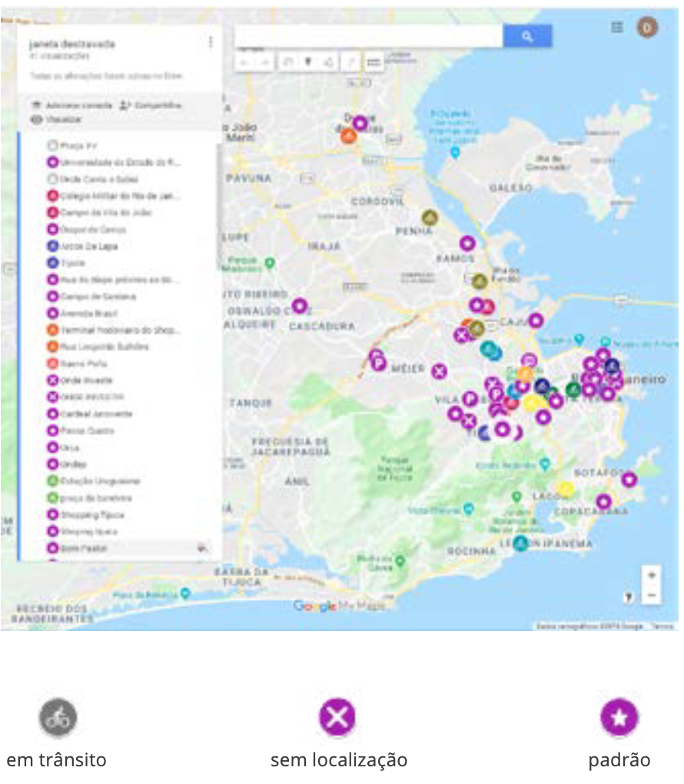
Task: Click the undo arrow in the toolbar
Action: [244, 62]
